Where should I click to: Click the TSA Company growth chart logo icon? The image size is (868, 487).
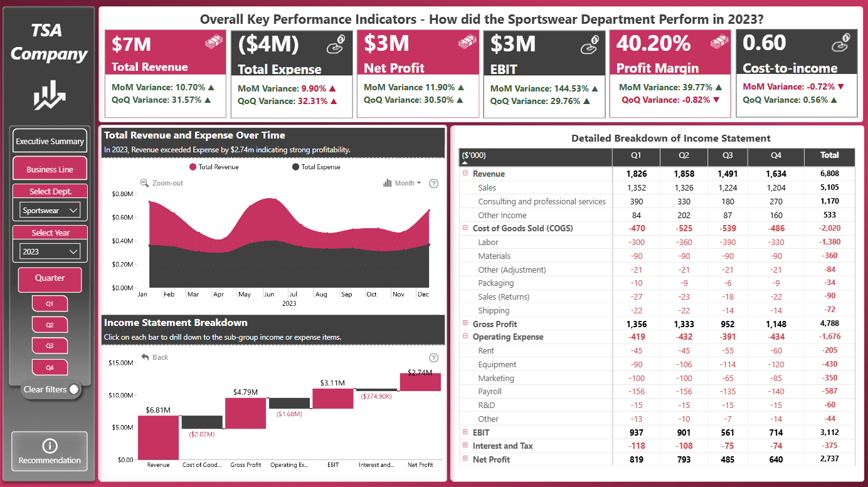click(50, 95)
